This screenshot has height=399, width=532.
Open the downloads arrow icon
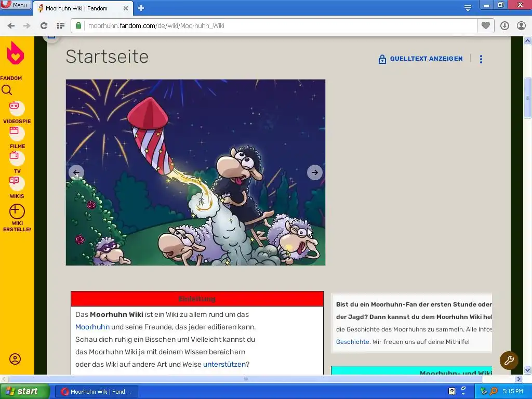tap(504, 26)
